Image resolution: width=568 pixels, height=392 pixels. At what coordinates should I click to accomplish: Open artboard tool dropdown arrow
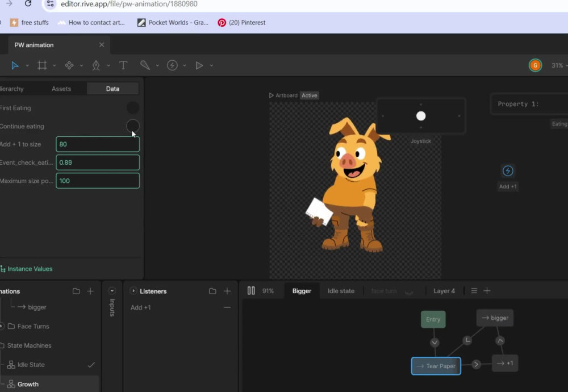[55, 66]
